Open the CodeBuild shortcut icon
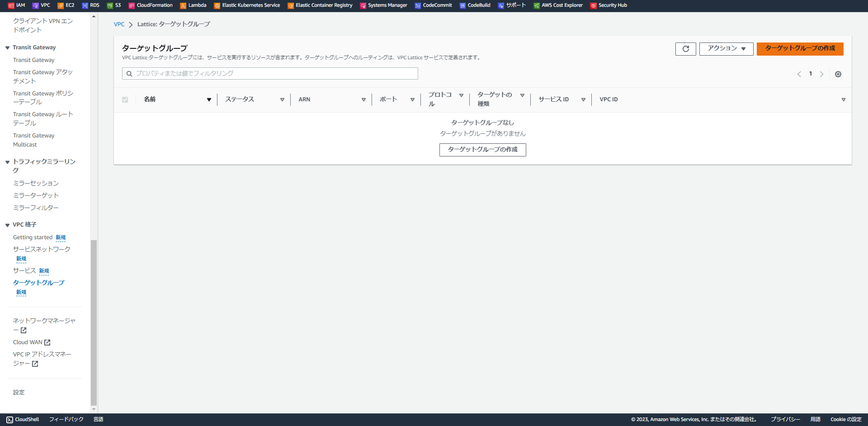Screen dimensions: 868x426 462,5
